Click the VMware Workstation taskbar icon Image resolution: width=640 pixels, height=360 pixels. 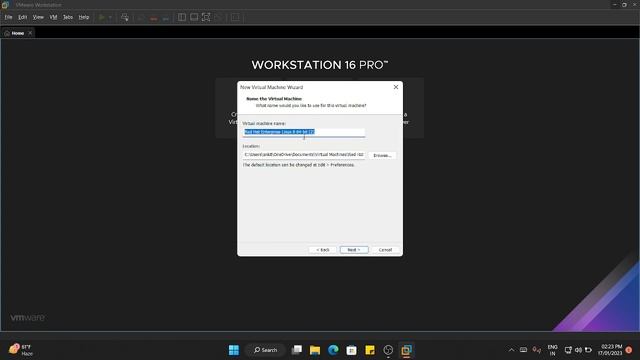tap(407, 350)
